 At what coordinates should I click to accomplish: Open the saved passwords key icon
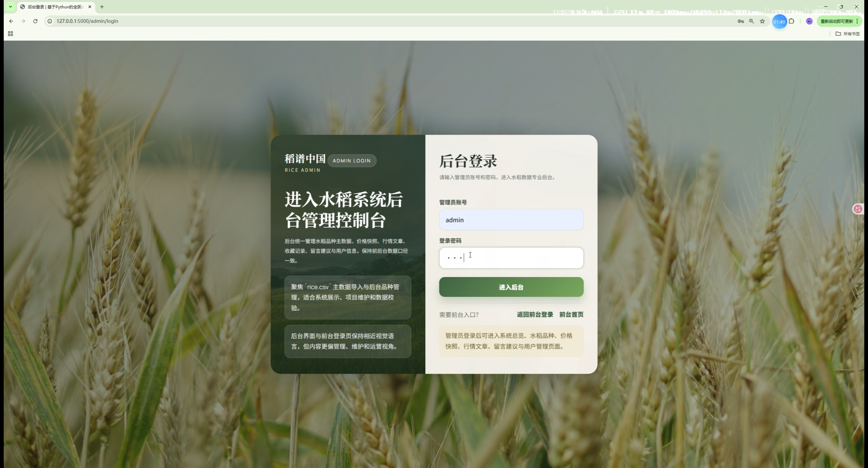[x=741, y=21]
